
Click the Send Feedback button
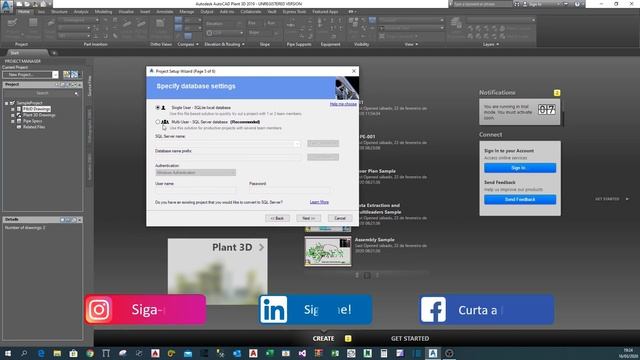click(520, 200)
